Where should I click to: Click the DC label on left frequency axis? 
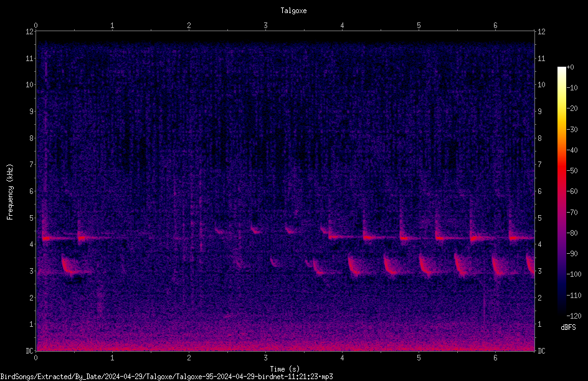[x=30, y=351]
